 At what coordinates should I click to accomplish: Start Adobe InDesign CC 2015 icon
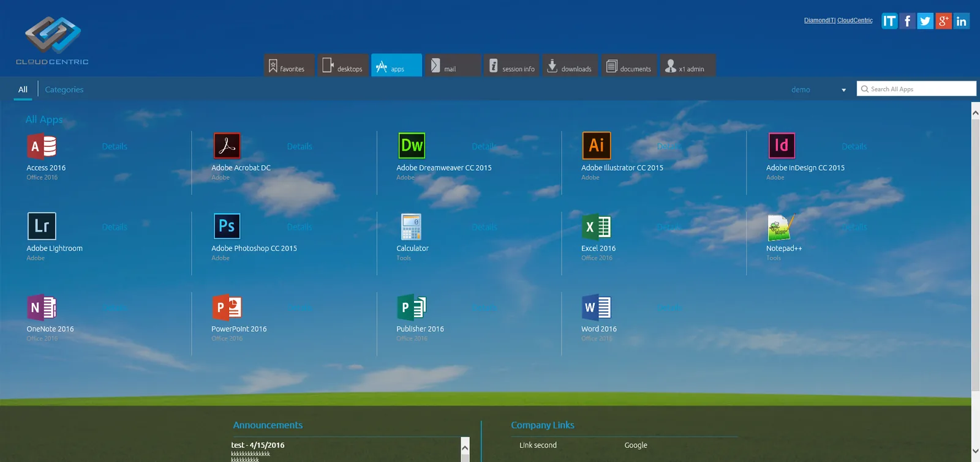[782, 146]
